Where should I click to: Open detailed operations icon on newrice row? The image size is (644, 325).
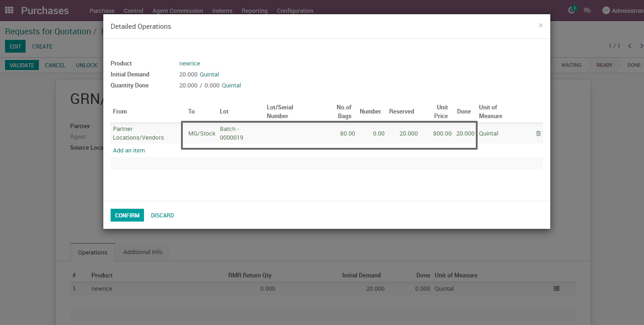click(x=556, y=288)
